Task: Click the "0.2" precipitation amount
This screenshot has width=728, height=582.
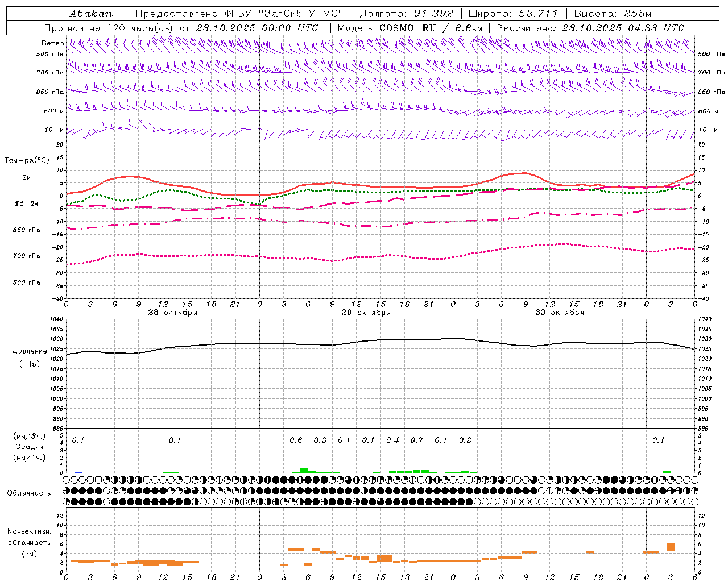Action: click(x=465, y=440)
